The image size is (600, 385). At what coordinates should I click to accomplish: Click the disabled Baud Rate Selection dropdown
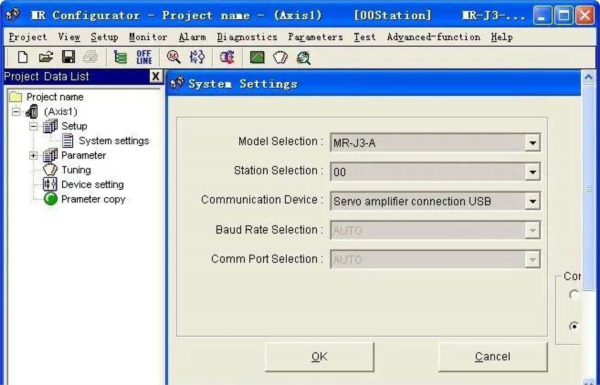coord(532,230)
